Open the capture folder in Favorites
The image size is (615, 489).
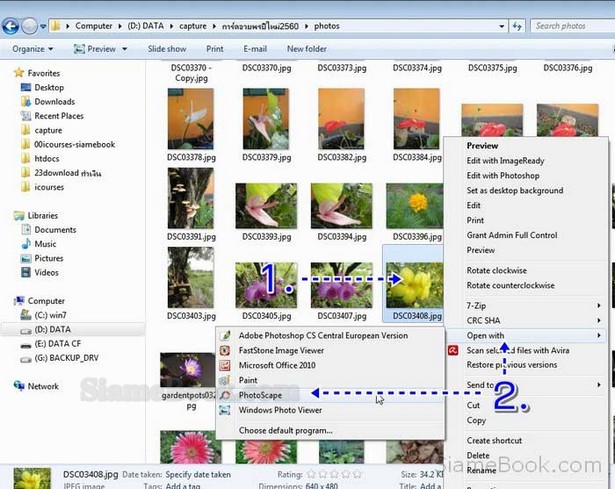[x=48, y=130]
